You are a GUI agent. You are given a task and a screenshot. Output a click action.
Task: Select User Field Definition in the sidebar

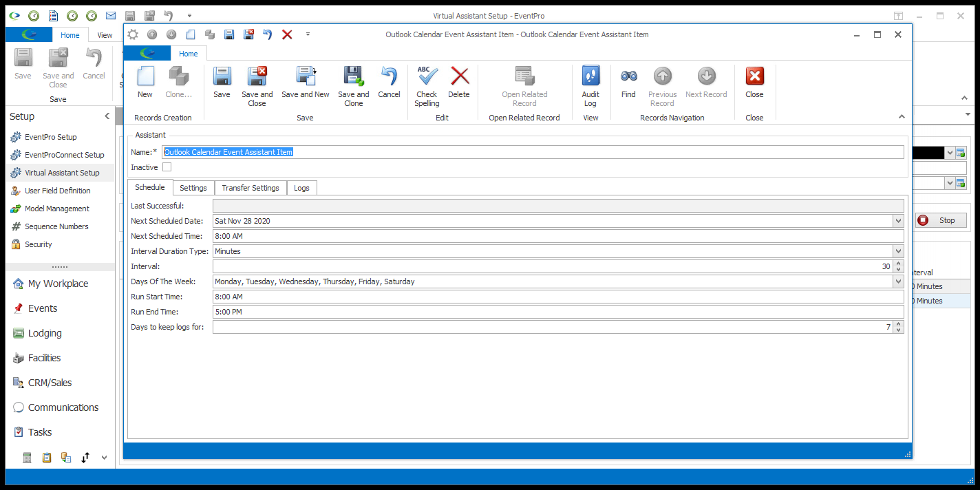58,191
